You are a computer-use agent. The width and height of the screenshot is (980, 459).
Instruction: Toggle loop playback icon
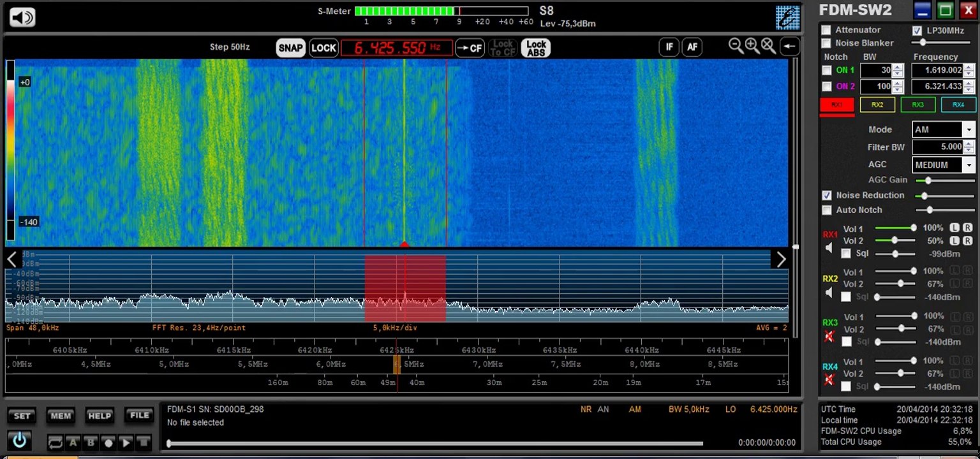pyautogui.click(x=56, y=442)
